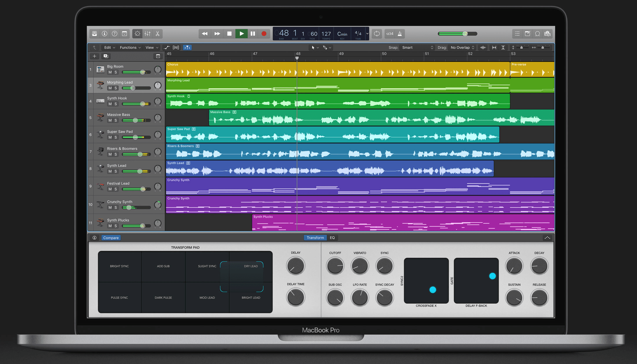The height and width of the screenshot is (364, 637).
Task: Open the Editors using the scissors icon
Action: click(x=157, y=34)
